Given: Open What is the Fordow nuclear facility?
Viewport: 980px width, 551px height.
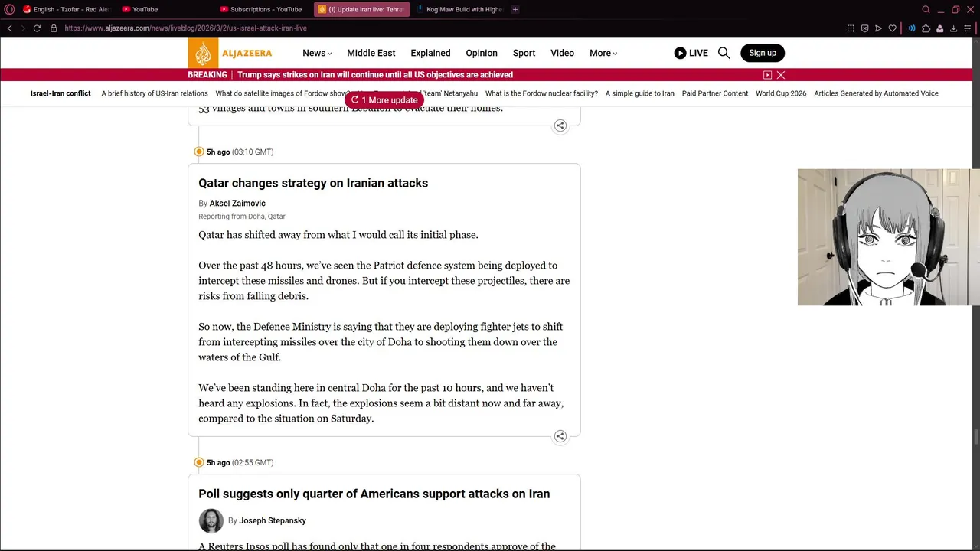Looking at the screenshot, I should (541, 93).
